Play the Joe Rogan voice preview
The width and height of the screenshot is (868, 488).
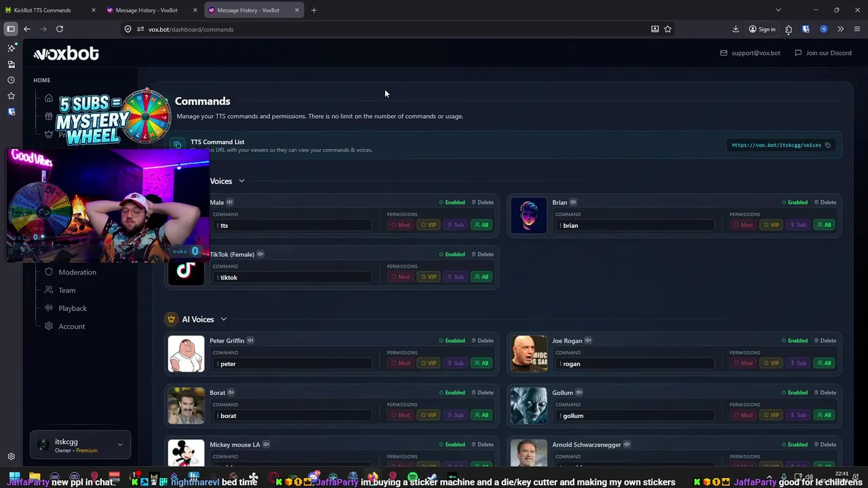tap(588, 340)
